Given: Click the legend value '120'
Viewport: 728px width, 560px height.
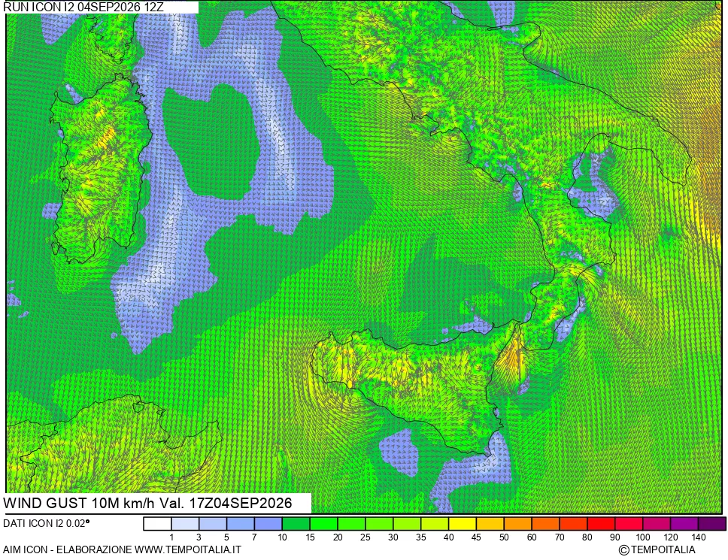Looking at the screenshot, I should pos(670,537).
